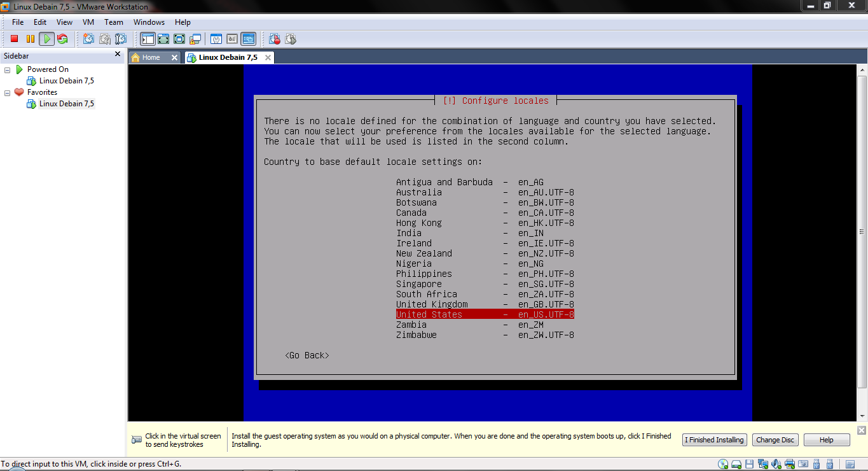Viewport: 868px width, 471px height.
Task: Click the VM view scrollbar up arrow
Action: [x=862, y=69]
